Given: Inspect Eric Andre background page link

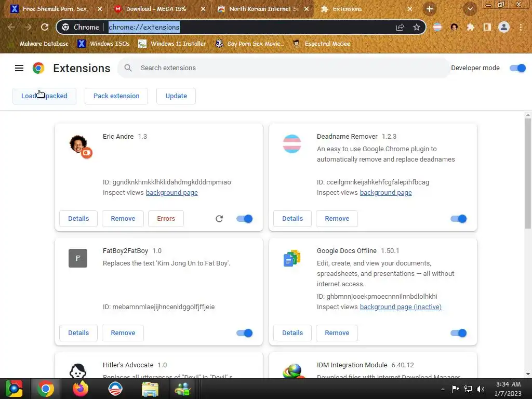Looking at the screenshot, I should pyautogui.click(x=171, y=193).
